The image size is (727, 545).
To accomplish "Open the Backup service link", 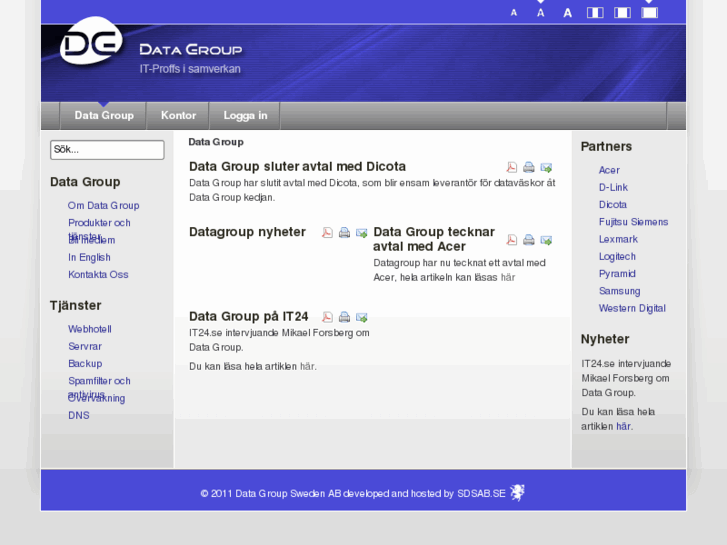I will [85, 364].
